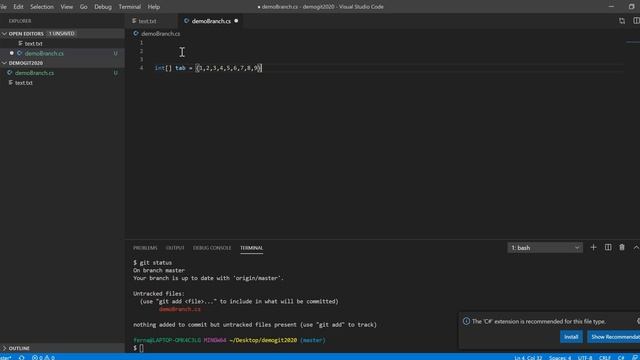Click line number 1 in the editor gutter
Screen dimensions: 640x360
141,42
